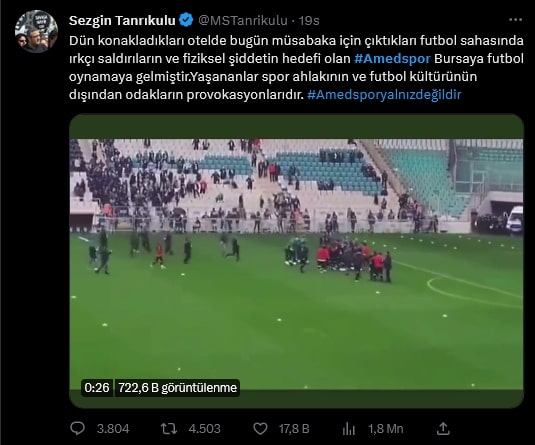The width and height of the screenshot is (535, 445).
Task: Click the 0:26 video duration label
Action: tap(97, 388)
